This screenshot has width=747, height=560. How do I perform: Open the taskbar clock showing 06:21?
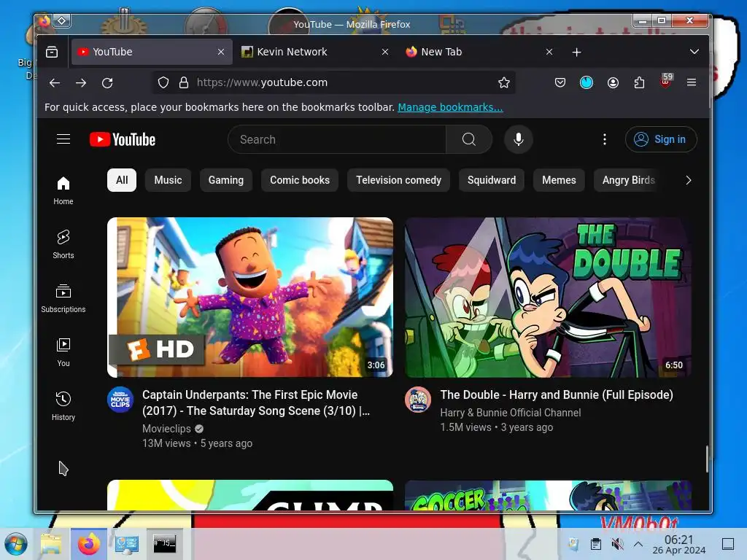[x=679, y=544]
